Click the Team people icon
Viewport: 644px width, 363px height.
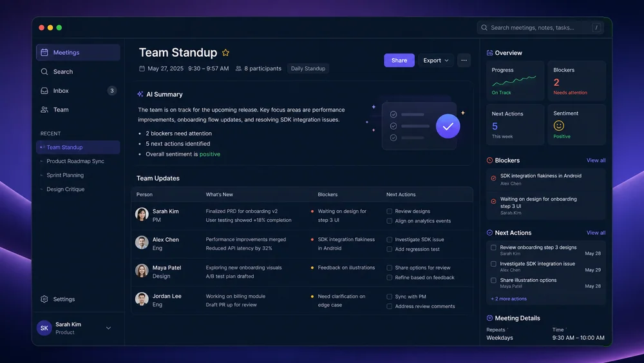coord(44,110)
